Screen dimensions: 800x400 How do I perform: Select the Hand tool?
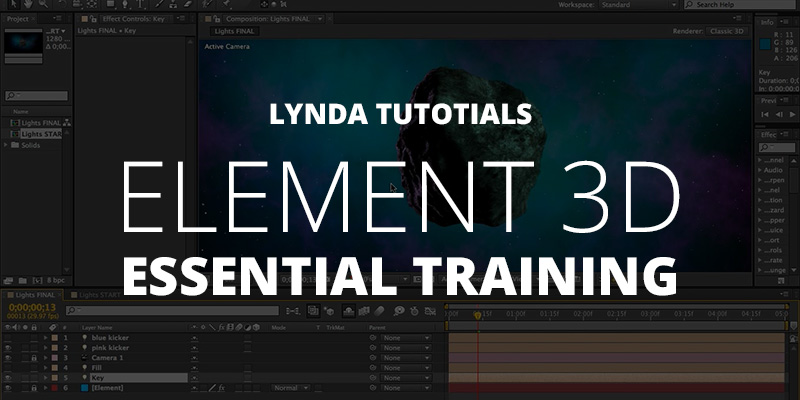[x=29, y=4]
